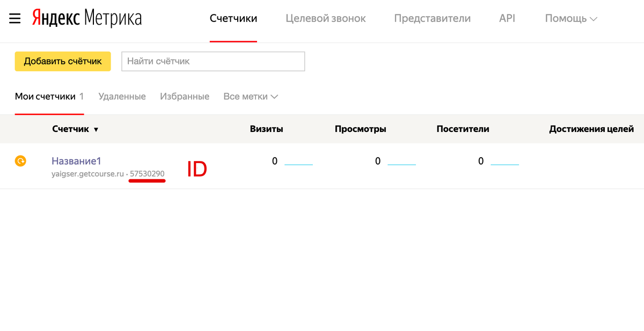Click the Яндекс Метрика logo

pyautogui.click(x=87, y=19)
